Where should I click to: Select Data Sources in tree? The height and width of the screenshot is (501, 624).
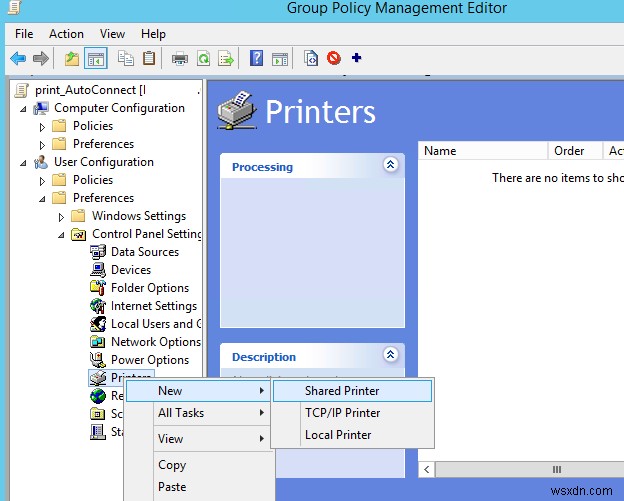(145, 252)
